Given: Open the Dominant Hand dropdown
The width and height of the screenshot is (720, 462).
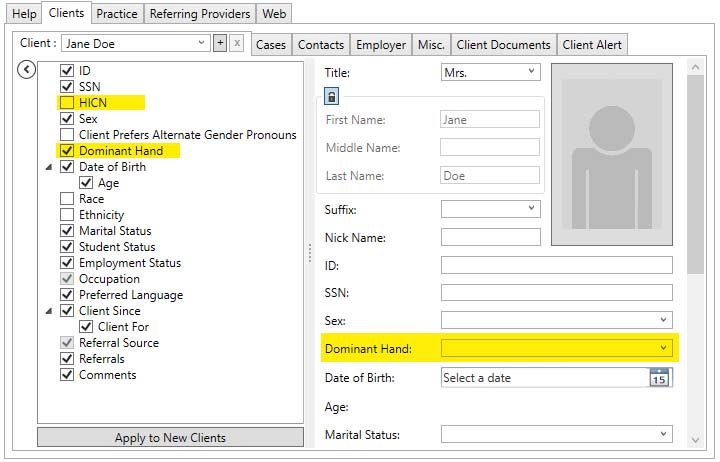Looking at the screenshot, I should (663, 348).
